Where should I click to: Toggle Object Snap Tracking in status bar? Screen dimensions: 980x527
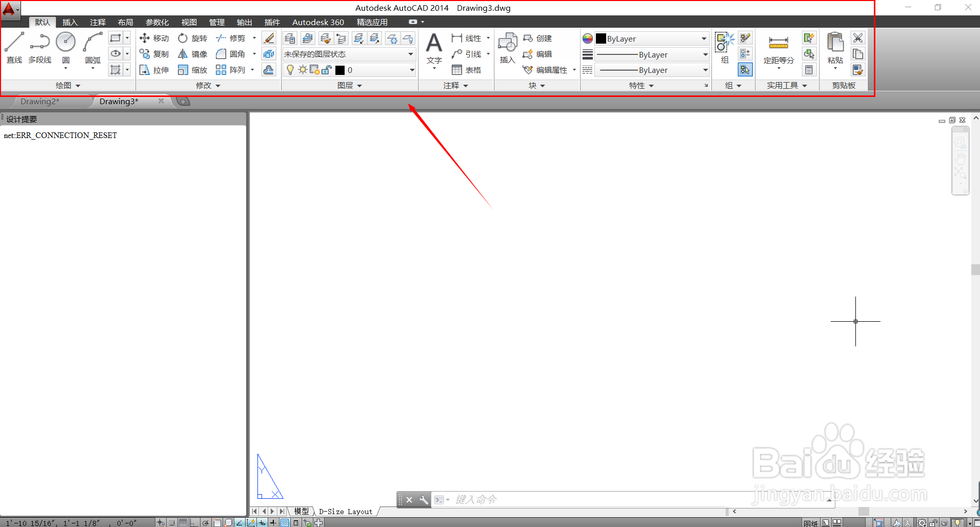click(239, 523)
